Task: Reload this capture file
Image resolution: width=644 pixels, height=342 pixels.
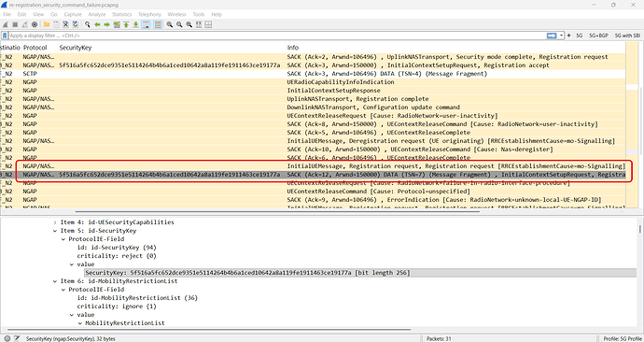Action: coord(76,24)
